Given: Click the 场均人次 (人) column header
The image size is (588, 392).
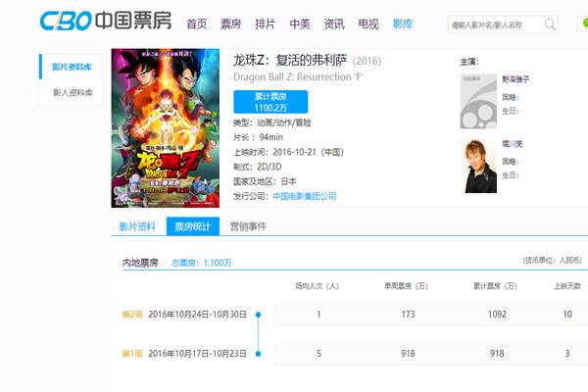Looking at the screenshot, I should 317,286.
